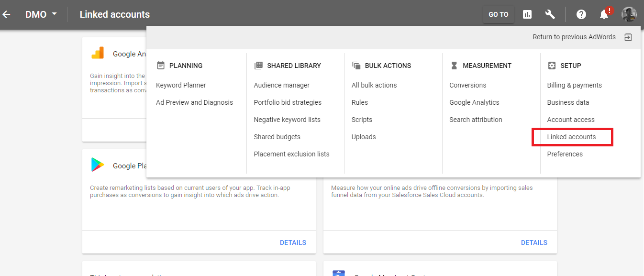Image resolution: width=644 pixels, height=276 pixels.
Task: Open Placement exclusion lists
Action: (291, 154)
